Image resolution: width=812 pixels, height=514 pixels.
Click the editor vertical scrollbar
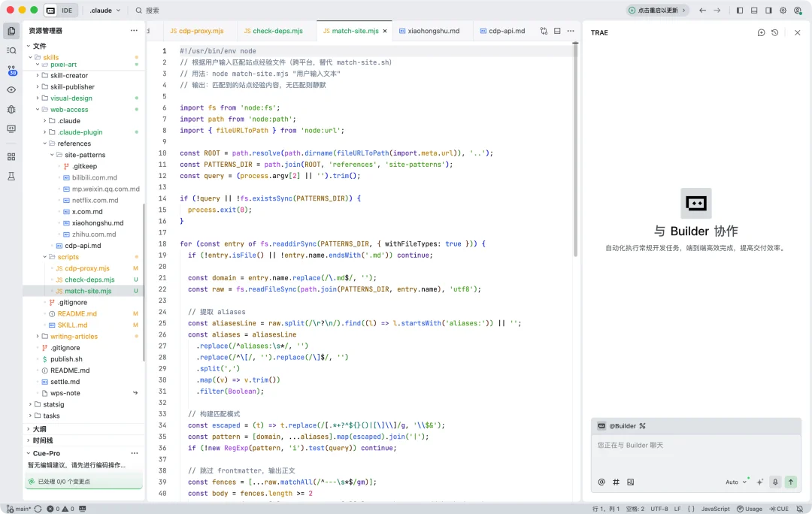pos(576,150)
